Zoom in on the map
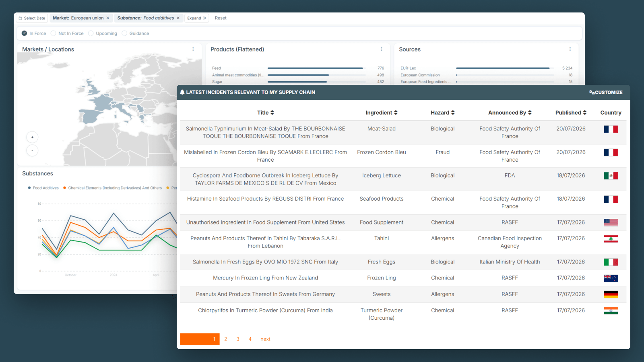 click(x=32, y=137)
